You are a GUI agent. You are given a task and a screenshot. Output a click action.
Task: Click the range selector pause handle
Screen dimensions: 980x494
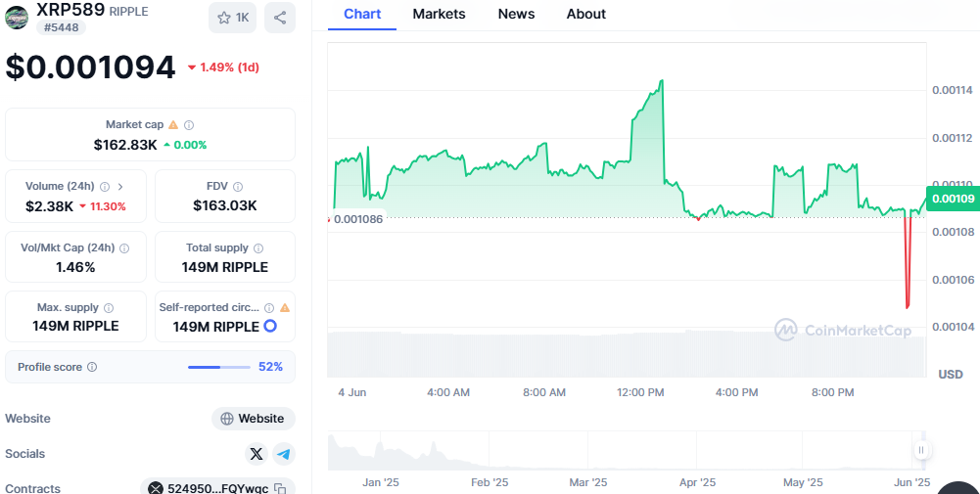click(921, 450)
